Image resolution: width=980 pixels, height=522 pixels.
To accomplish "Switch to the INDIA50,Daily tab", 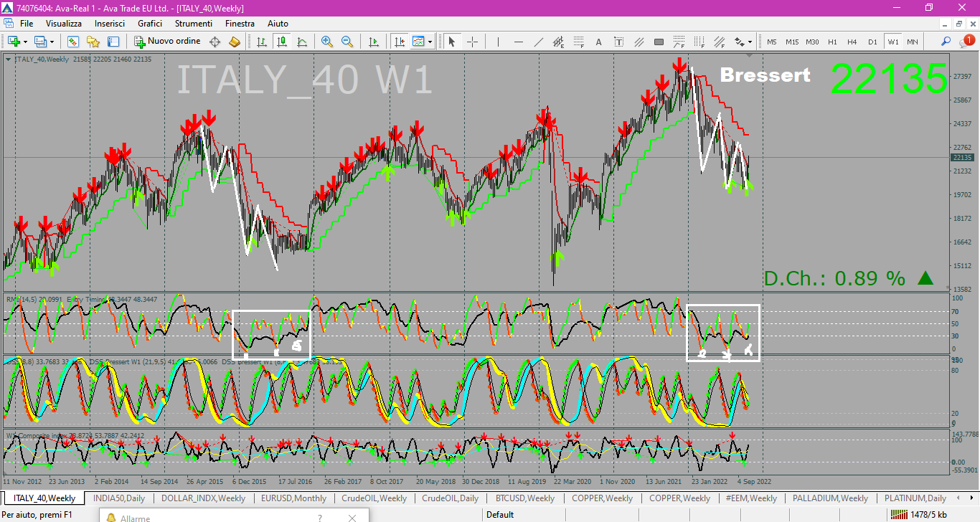I will click(118, 498).
